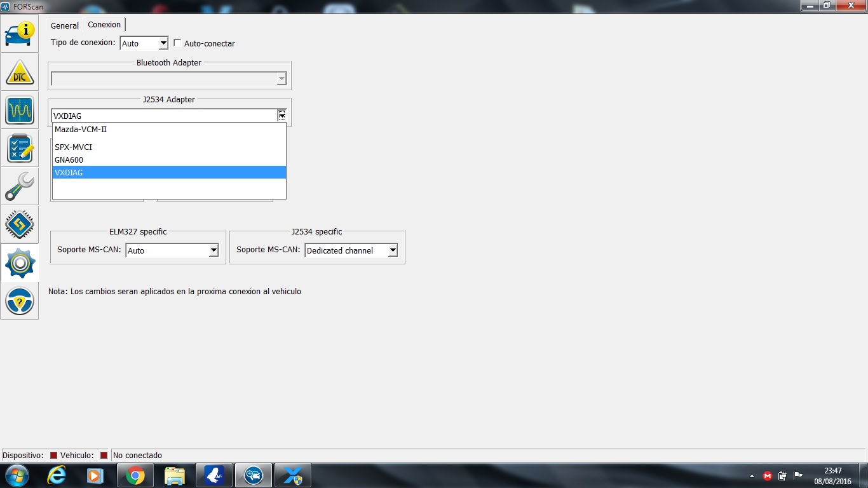Open the oscilloscope live data section
The width and height of the screenshot is (868, 488).
click(20, 111)
